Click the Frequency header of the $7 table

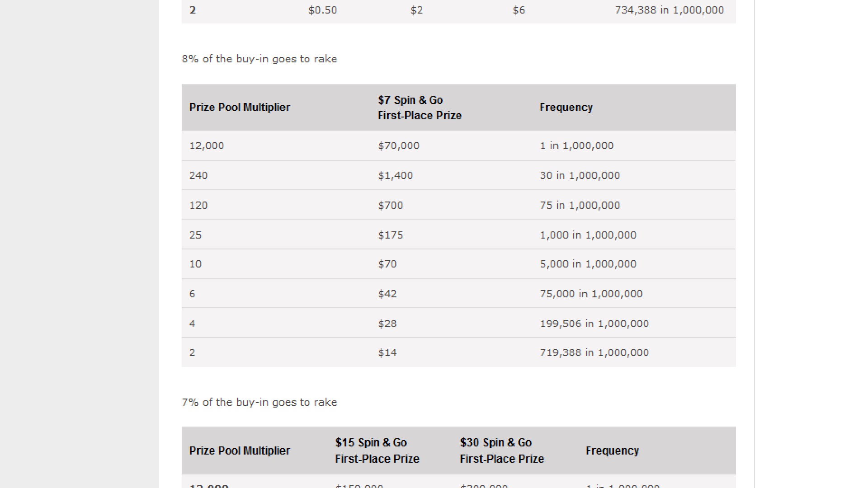[x=566, y=108]
